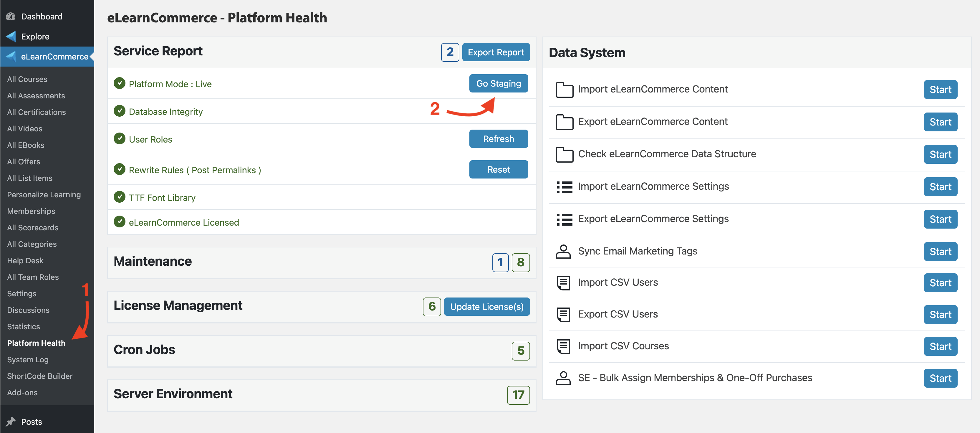This screenshot has height=433, width=980.
Task: Click the Service Report count badge 2
Action: tap(450, 52)
